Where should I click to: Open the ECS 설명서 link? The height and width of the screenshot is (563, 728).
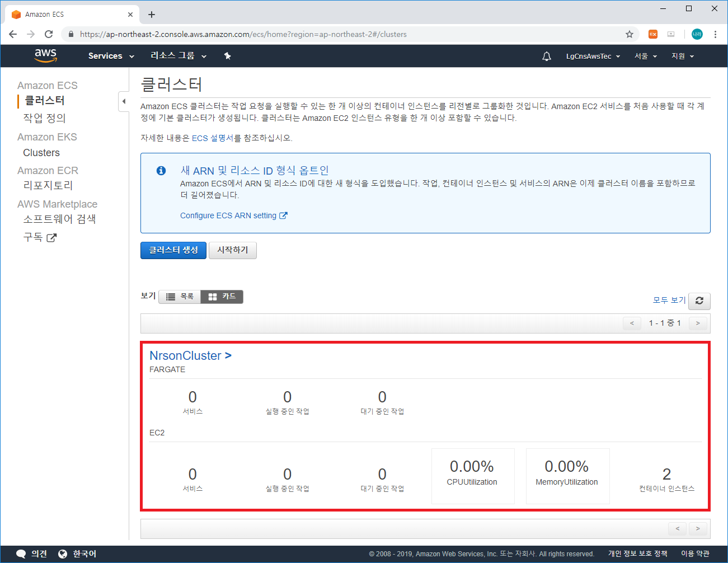213,138
